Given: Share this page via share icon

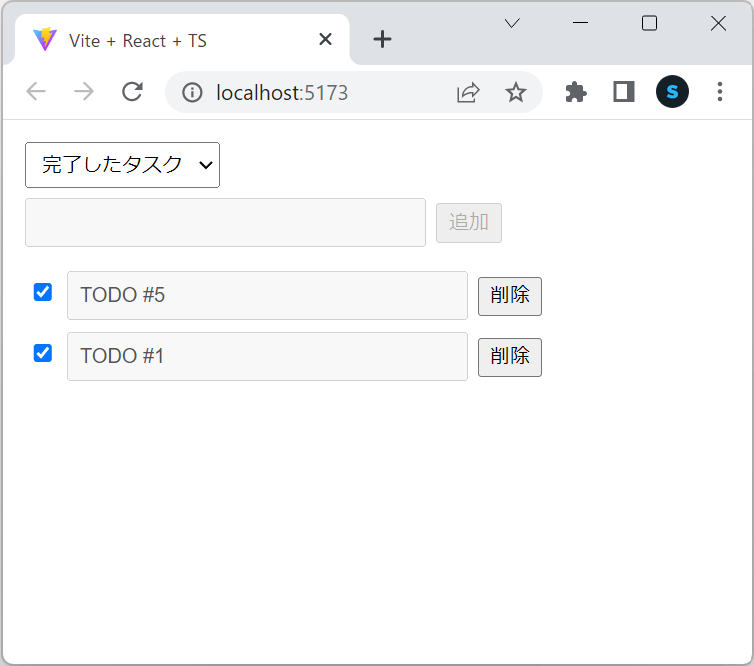Looking at the screenshot, I should click(468, 92).
